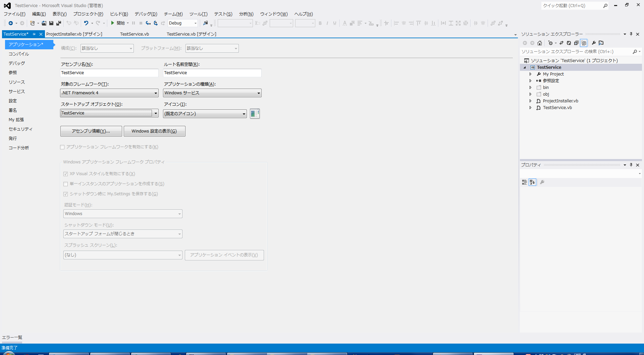Click the Property Pages wrench in Properties panel
The width and height of the screenshot is (644, 355).
tap(542, 182)
